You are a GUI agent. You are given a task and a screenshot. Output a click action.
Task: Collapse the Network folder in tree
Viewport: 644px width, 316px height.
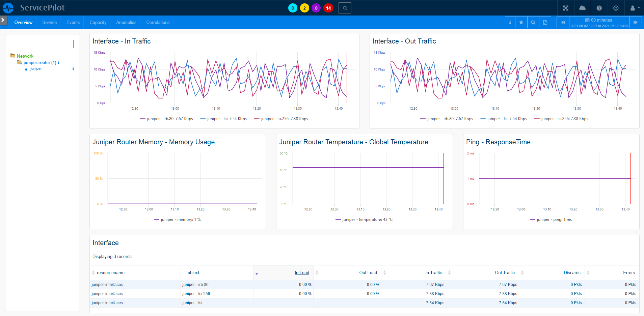(13, 56)
